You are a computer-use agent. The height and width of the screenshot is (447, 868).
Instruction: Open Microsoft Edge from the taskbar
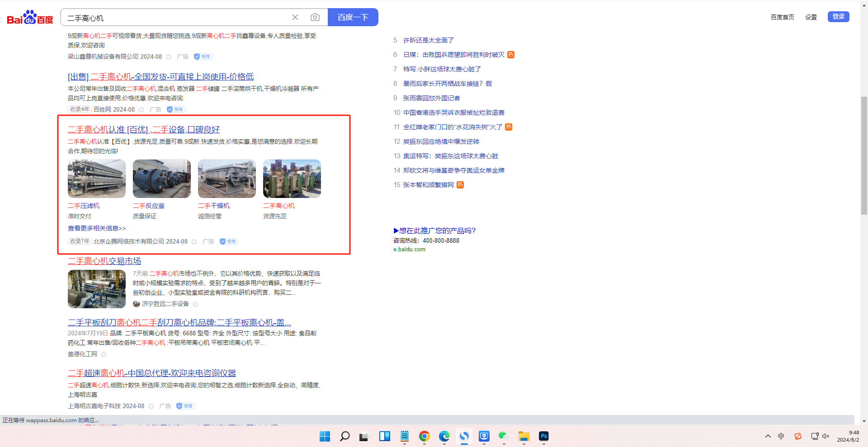(x=444, y=436)
